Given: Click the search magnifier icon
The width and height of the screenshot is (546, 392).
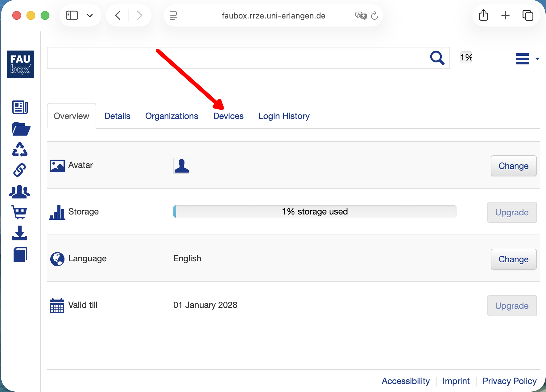Looking at the screenshot, I should [x=437, y=58].
